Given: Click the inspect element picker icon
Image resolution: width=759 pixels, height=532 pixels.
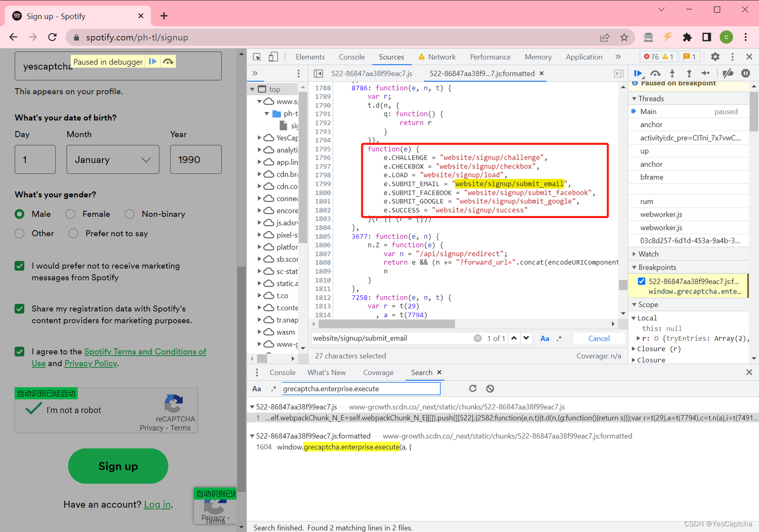Looking at the screenshot, I should coord(257,57).
